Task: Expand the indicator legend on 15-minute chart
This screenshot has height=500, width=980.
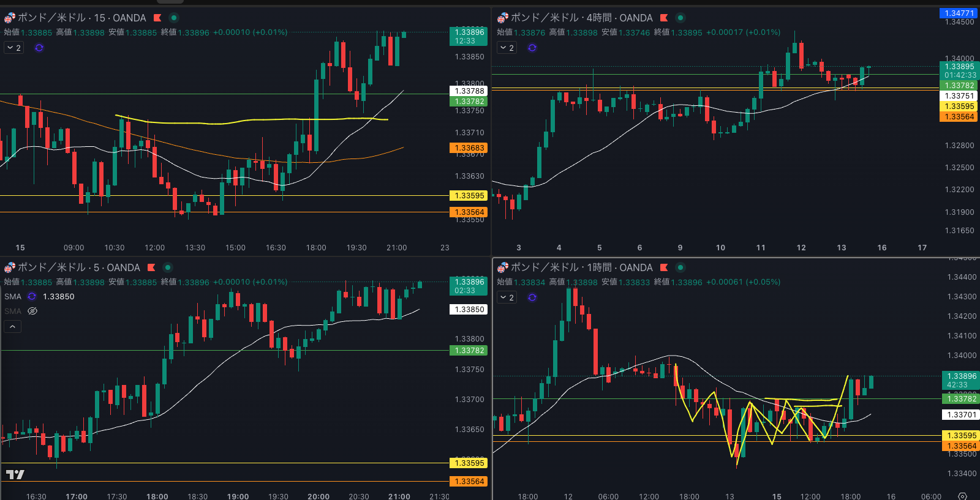Action: (x=13, y=48)
